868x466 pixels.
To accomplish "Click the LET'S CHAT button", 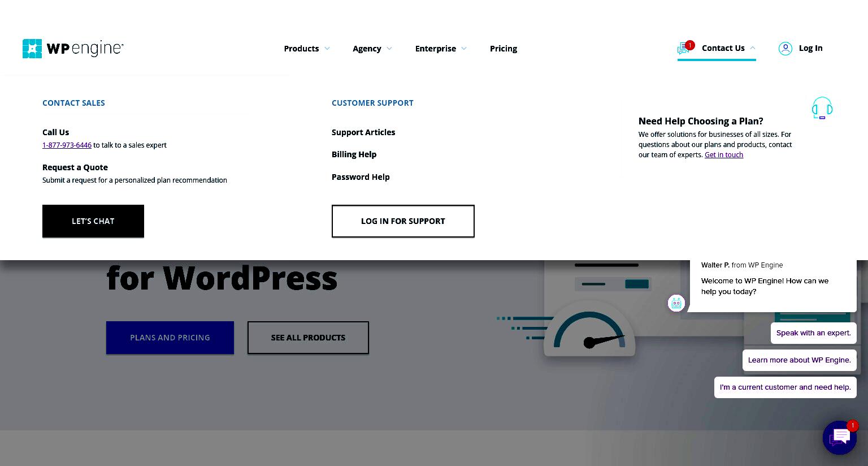I will [93, 221].
